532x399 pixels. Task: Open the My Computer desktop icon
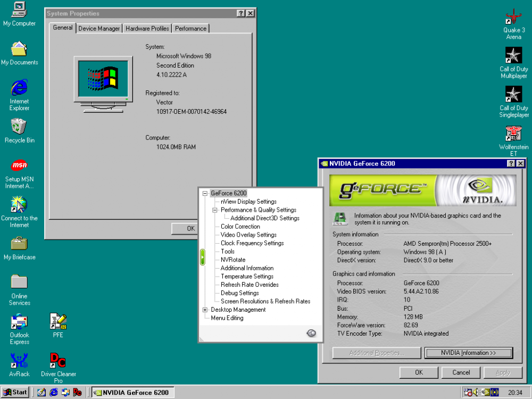point(19,14)
